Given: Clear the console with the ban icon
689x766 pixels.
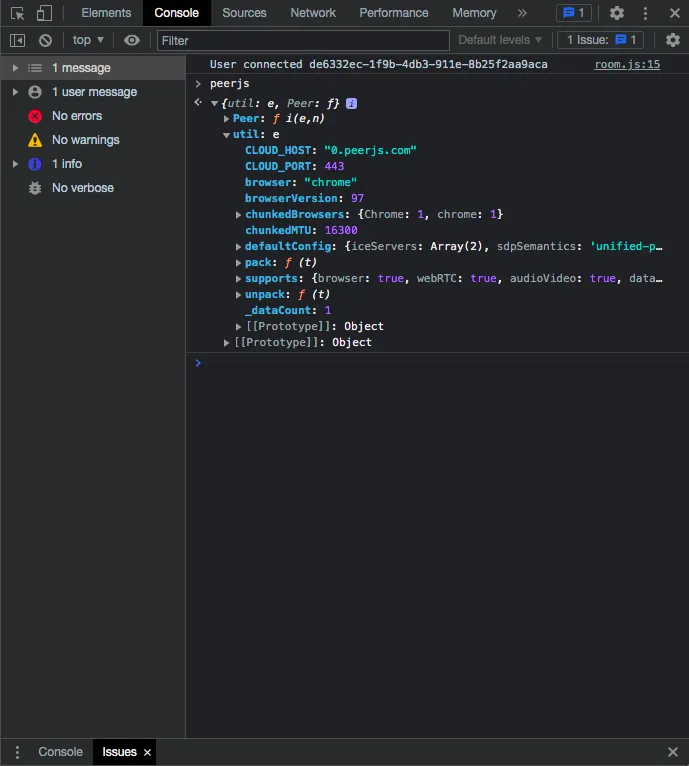Looking at the screenshot, I should coord(45,40).
